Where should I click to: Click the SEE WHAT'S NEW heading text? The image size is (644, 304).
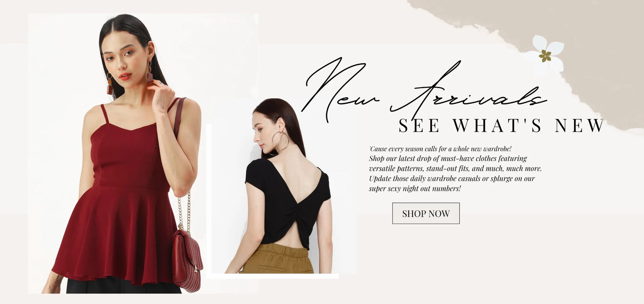coord(501,125)
